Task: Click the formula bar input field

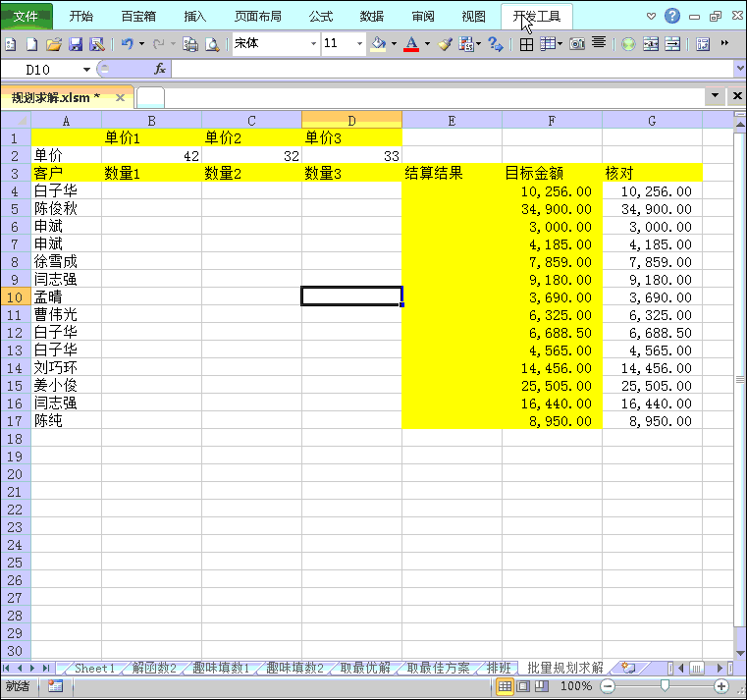Action: point(453,69)
